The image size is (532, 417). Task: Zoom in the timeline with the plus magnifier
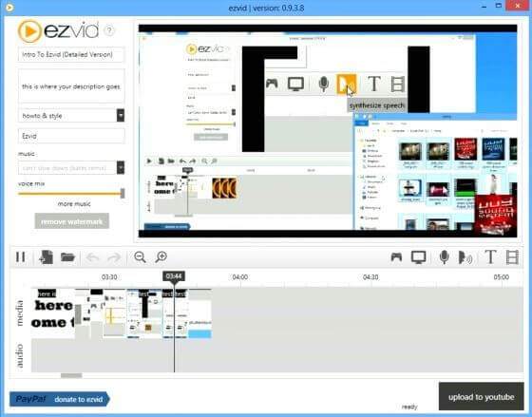pyautogui.click(x=161, y=256)
